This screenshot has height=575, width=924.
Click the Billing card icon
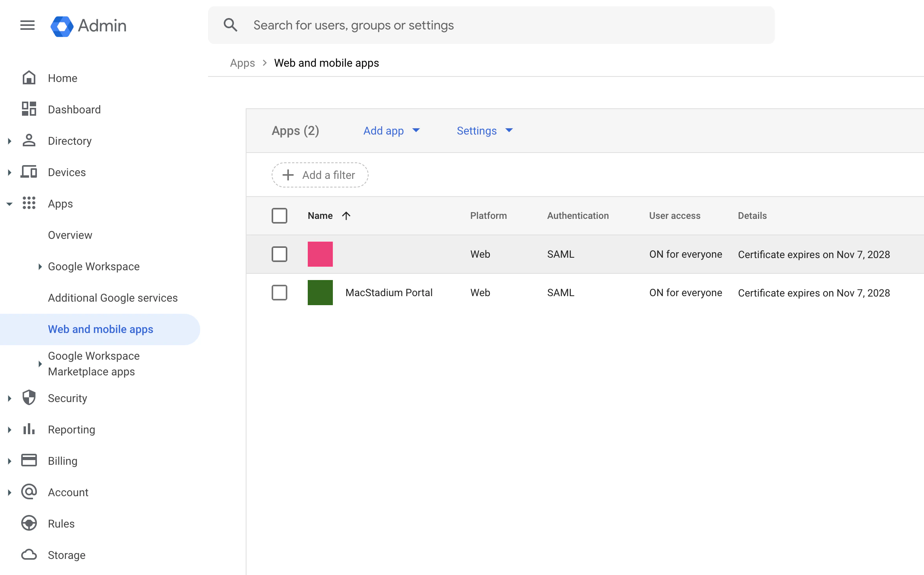pyautogui.click(x=29, y=460)
